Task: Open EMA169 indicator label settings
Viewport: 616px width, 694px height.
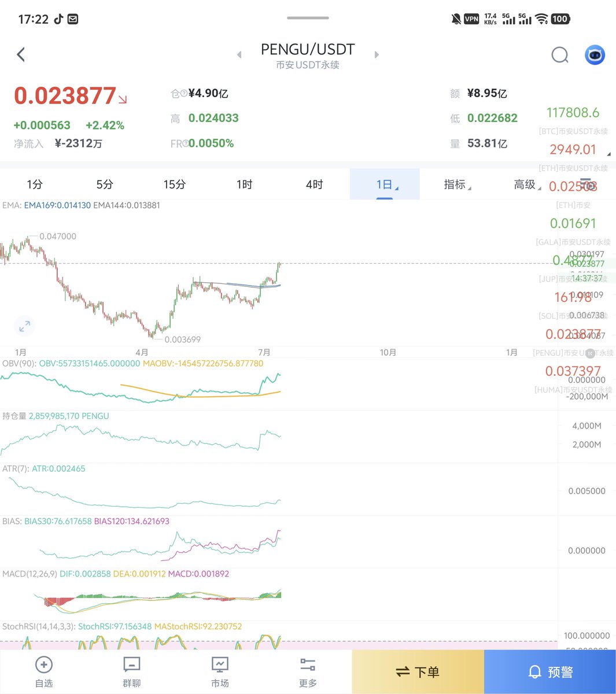Action: (x=57, y=205)
